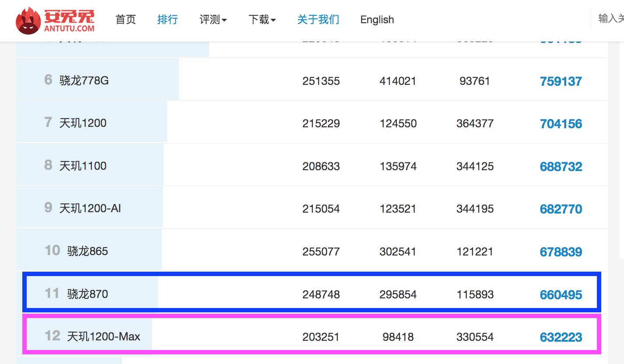Expand the 评测 dropdown menu

coord(213,20)
